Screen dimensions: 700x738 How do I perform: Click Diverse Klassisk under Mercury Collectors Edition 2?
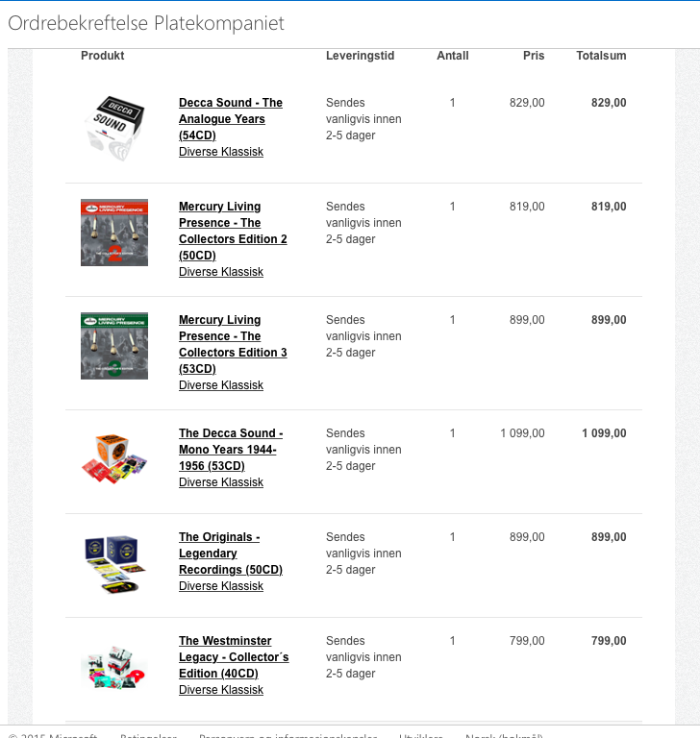[x=220, y=272]
